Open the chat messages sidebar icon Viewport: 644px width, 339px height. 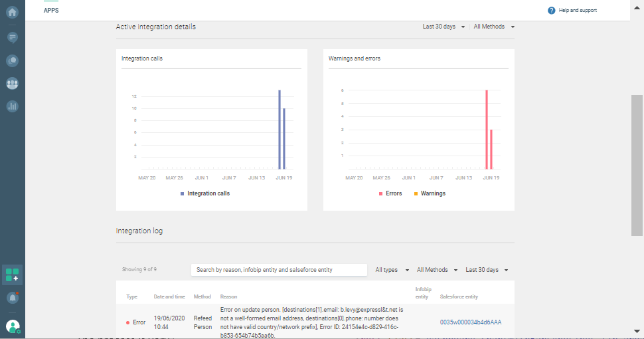[x=12, y=37]
